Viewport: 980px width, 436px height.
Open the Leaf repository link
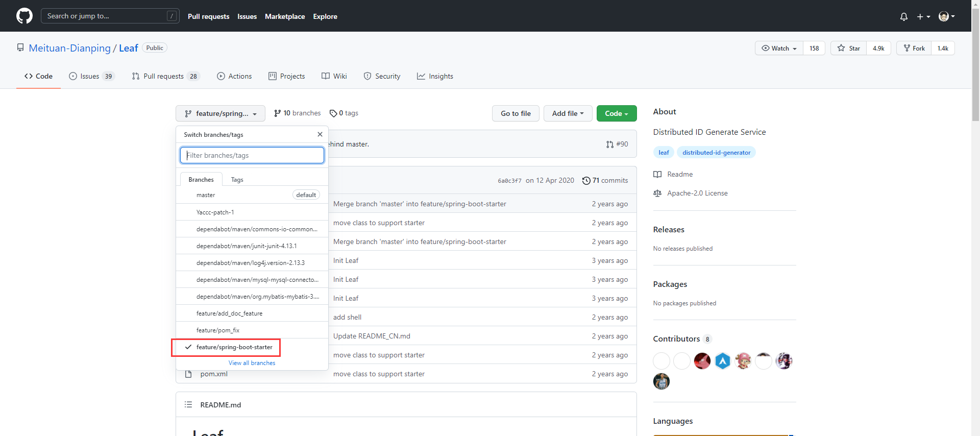[129, 48]
